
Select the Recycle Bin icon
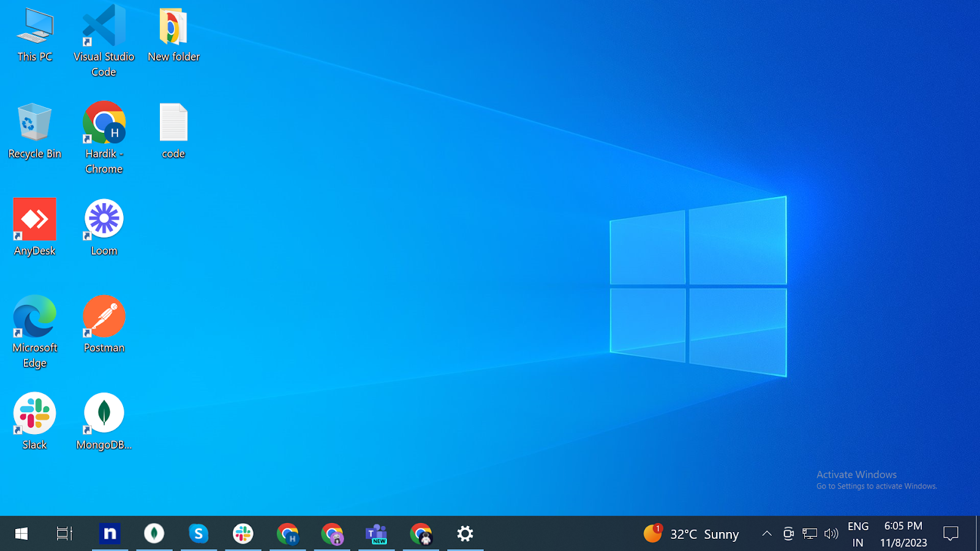pyautogui.click(x=34, y=123)
